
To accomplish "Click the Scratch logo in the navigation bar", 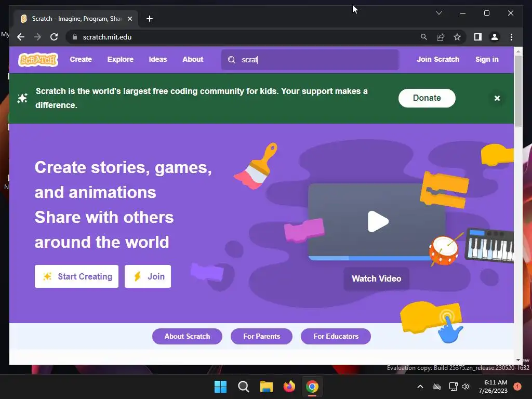I will (38, 60).
